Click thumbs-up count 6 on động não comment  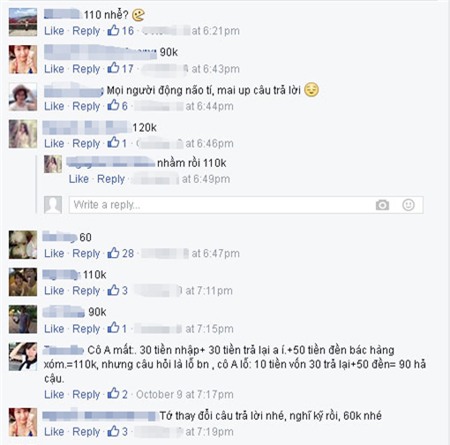(118, 106)
